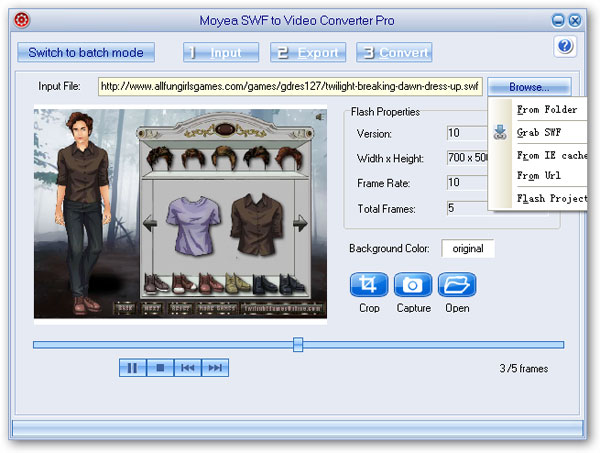
Task: Minimize the converter window
Action: [x=558, y=20]
